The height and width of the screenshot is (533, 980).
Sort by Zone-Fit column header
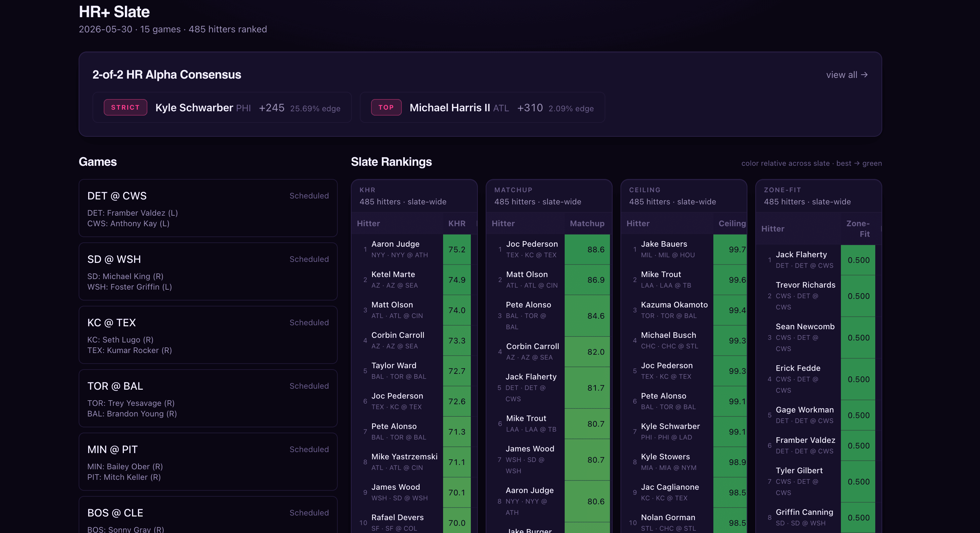click(x=858, y=229)
